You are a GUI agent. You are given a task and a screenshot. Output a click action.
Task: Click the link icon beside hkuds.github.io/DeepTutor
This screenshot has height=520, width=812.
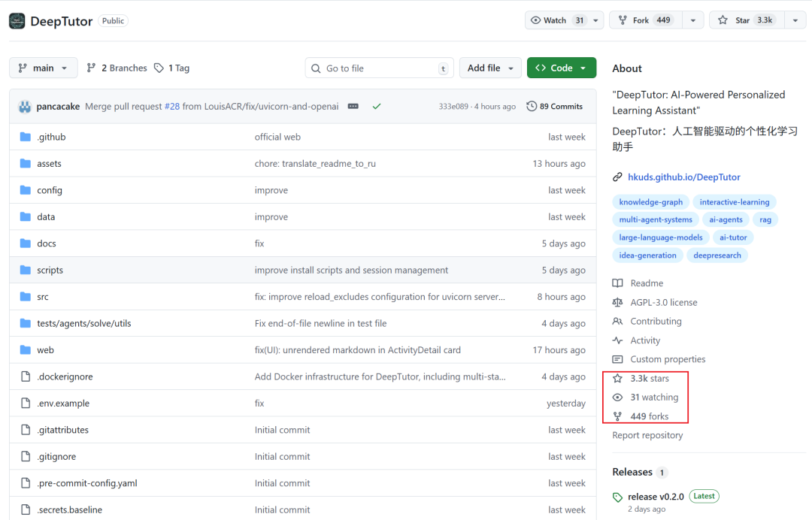pyautogui.click(x=617, y=177)
